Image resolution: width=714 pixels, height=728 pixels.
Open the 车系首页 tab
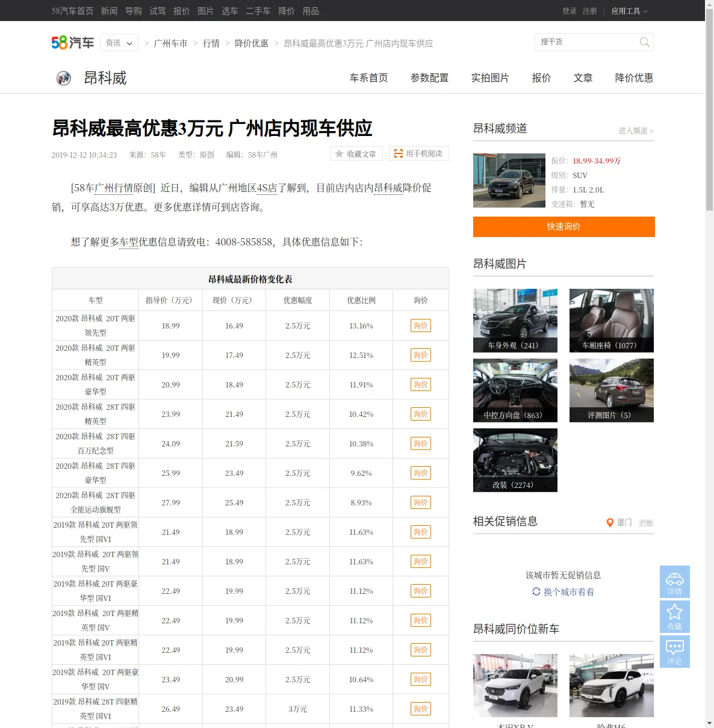point(369,78)
